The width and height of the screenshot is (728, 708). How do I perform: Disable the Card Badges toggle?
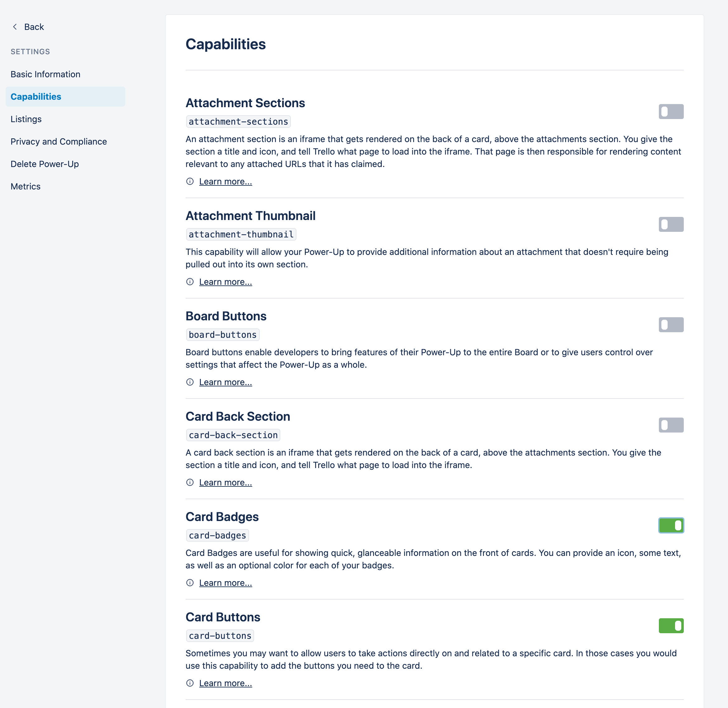coord(671,526)
